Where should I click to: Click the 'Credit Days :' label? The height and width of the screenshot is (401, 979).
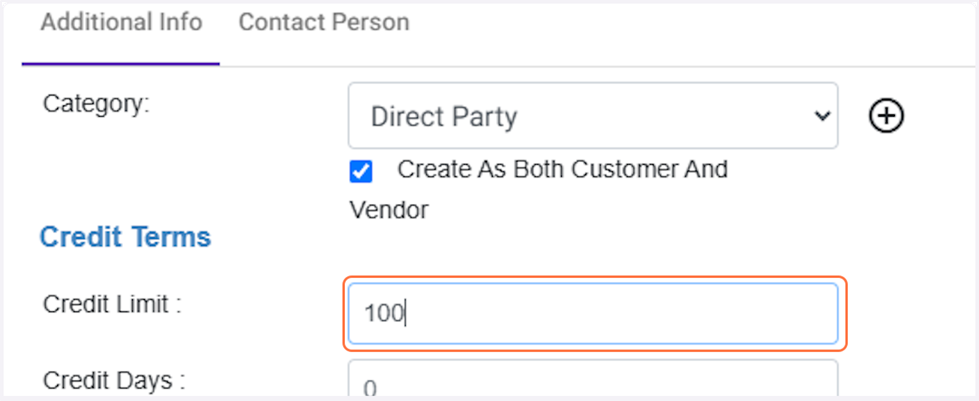[114, 381]
